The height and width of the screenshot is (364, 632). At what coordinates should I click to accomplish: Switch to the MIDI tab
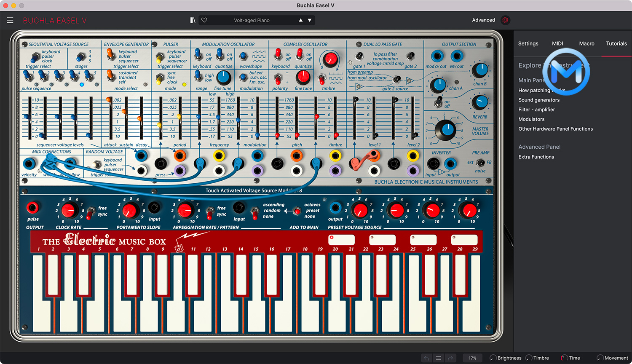(x=557, y=43)
